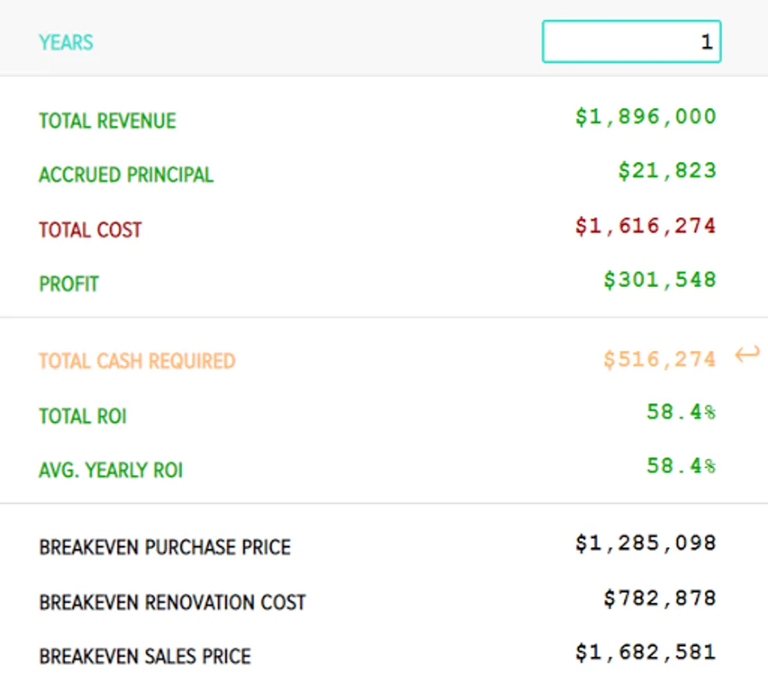This screenshot has height=700, width=768.
Task: Select the Accrued Principal label
Action: 126,175
